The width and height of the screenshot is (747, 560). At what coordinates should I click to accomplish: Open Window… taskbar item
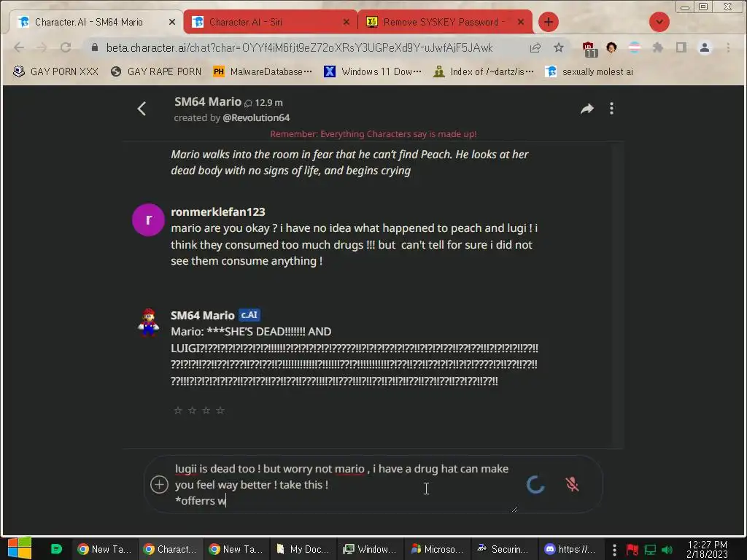click(369, 549)
